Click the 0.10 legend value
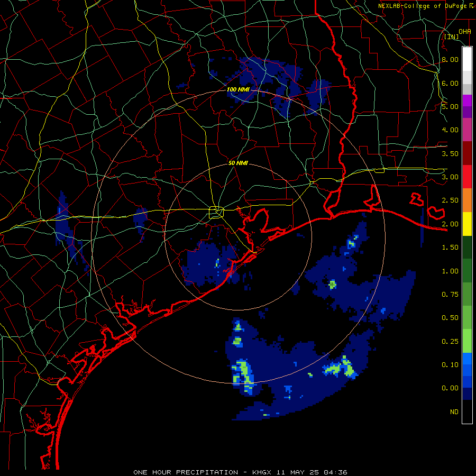 (450, 365)
